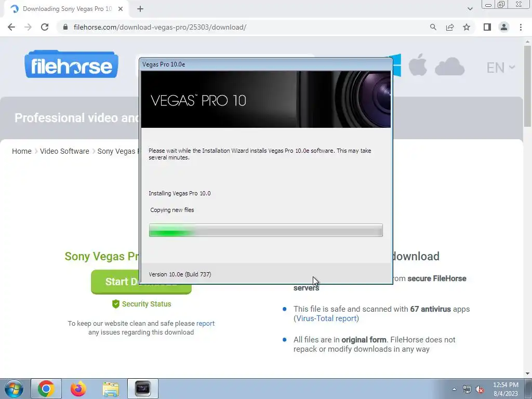Click the report link
Screen dimensions: 532x399
coord(205,323)
